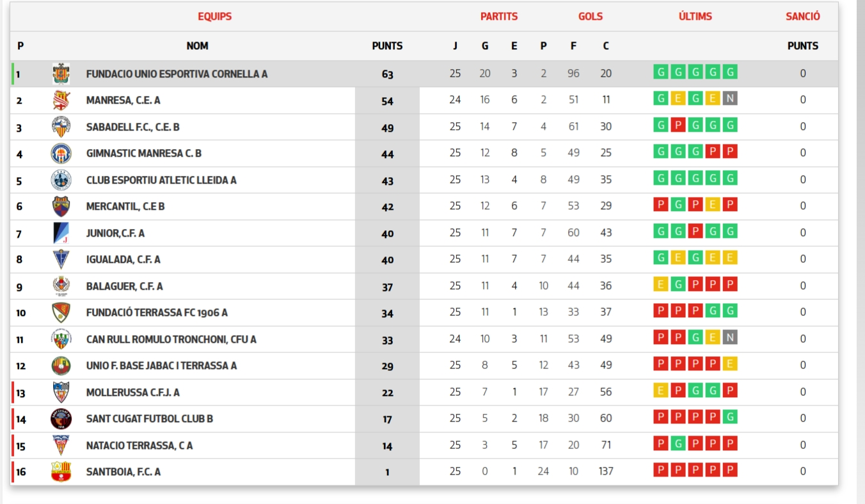Screen dimensions: 865x504
Task: Click the EQUIPS header label
Action: pyautogui.click(x=215, y=17)
